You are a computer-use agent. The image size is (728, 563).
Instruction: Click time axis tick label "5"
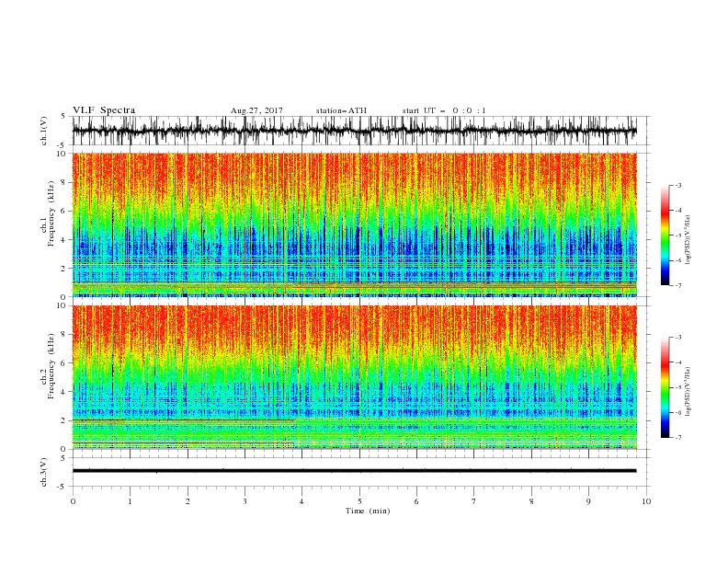tap(359, 501)
